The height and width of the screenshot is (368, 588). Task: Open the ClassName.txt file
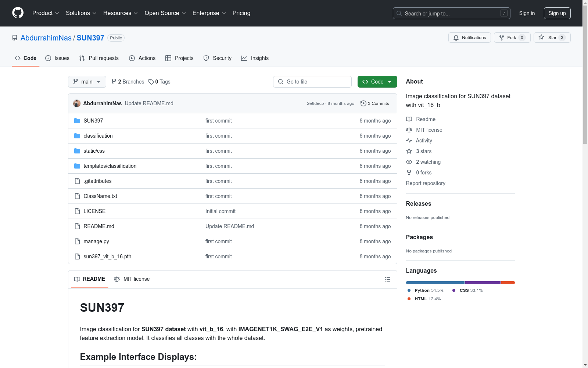pos(100,196)
